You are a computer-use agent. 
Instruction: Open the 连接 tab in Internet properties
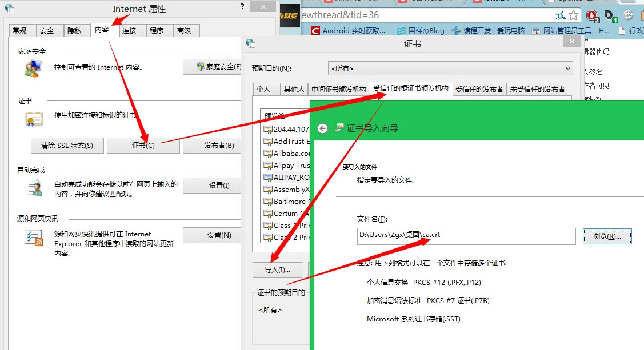pos(129,31)
